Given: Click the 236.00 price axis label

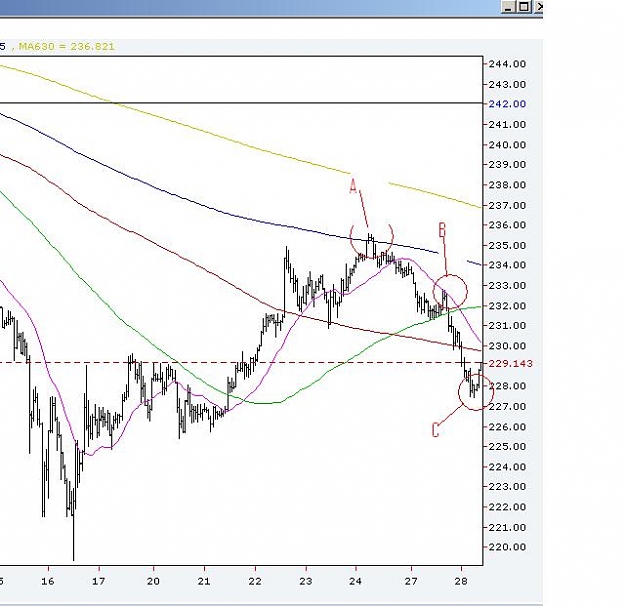Looking at the screenshot, I should [507, 225].
